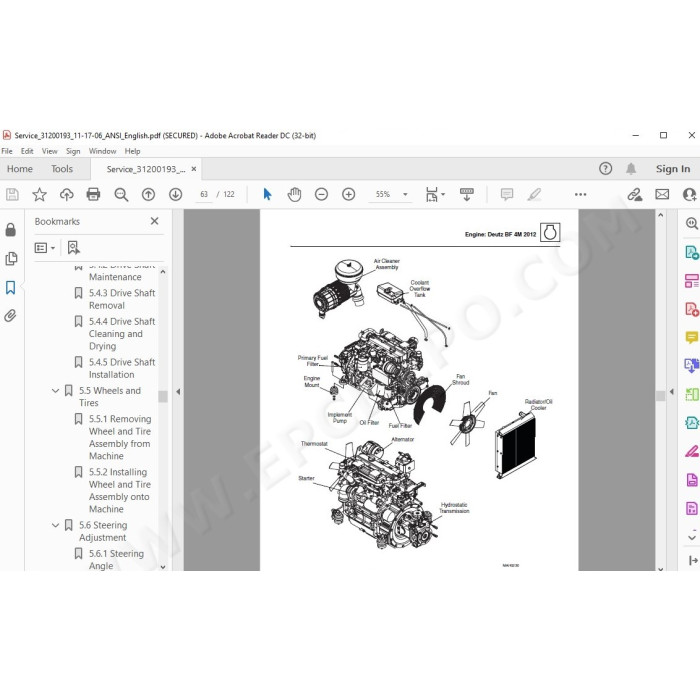Collapse 5.5 Wheels and Tires bookmark
Screen dimensions: 700x700
tap(55, 391)
